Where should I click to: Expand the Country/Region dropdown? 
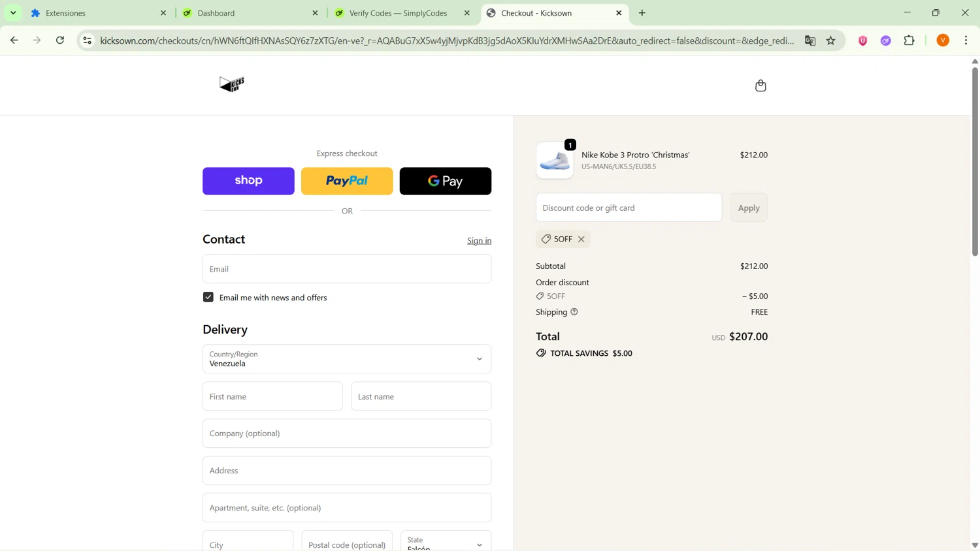coord(347,359)
